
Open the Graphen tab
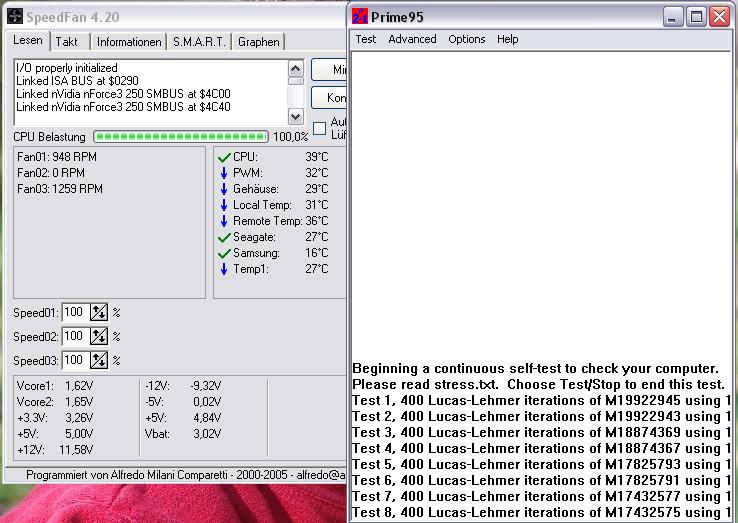click(258, 42)
